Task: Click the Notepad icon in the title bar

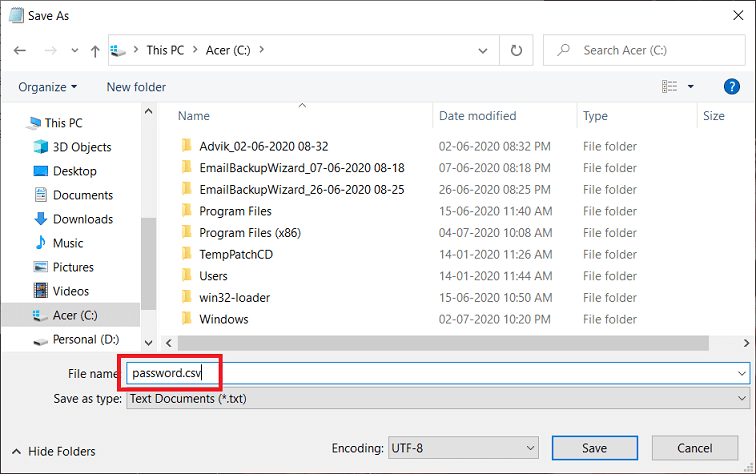Action: (16, 15)
